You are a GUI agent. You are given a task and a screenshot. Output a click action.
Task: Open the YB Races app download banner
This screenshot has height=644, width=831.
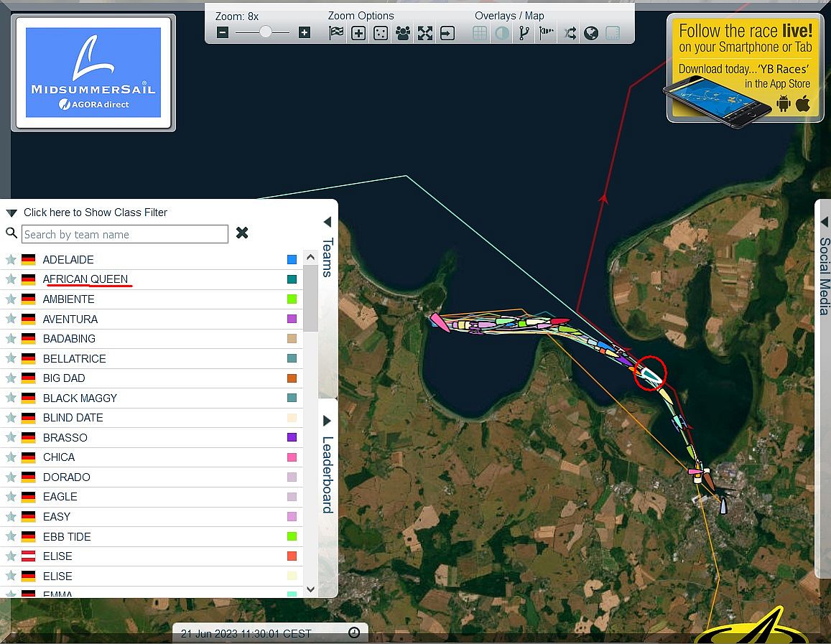[745, 69]
